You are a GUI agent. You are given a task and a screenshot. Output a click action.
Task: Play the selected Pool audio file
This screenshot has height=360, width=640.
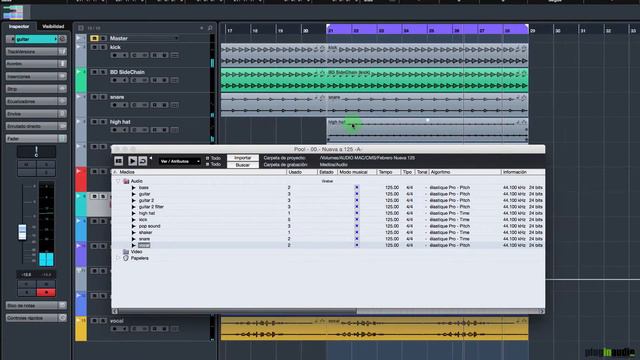132,161
